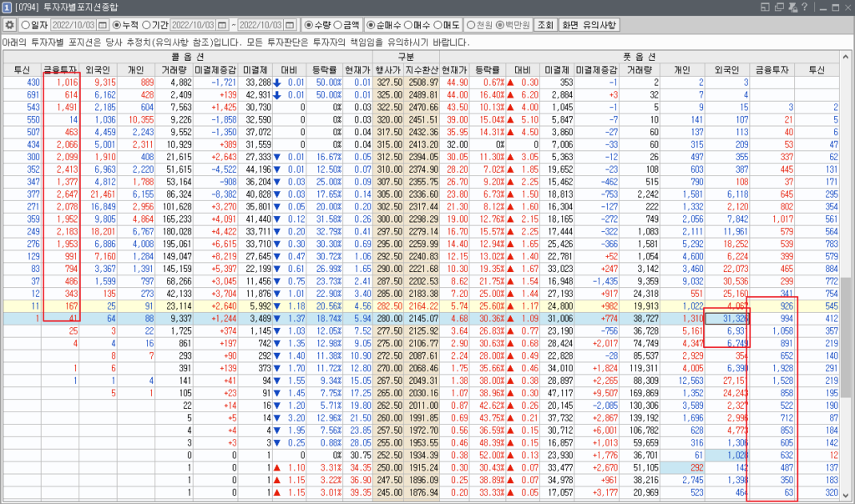The width and height of the screenshot is (855, 504).
Task: Open calendar picker for 일자 date
Action: pos(102,25)
